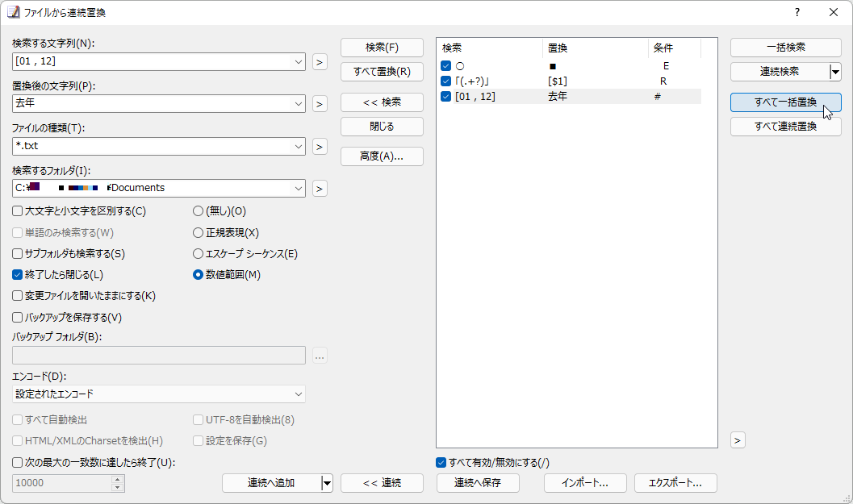This screenshot has height=504, width=853.
Task: Open search string history with ">" arrow
Action: point(320,61)
